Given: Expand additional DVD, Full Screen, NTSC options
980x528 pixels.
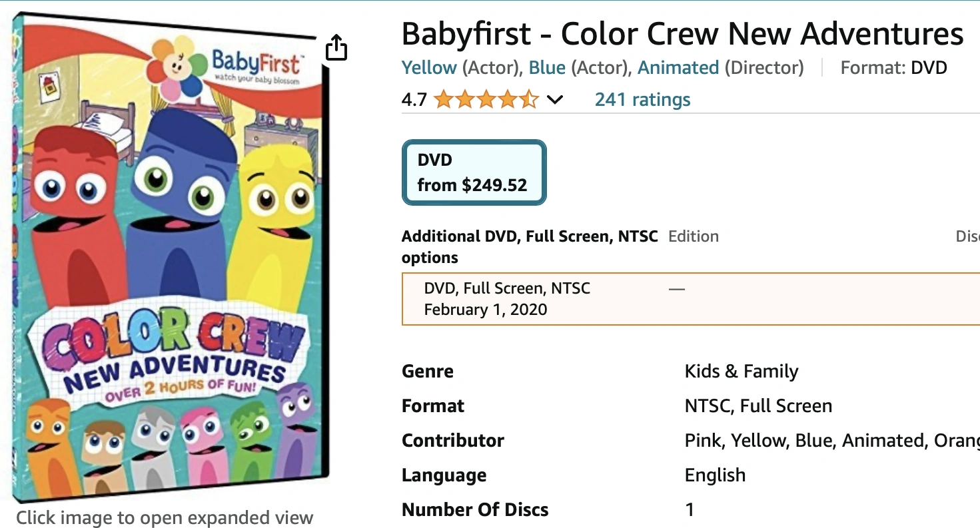Looking at the screenshot, I should point(530,246).
